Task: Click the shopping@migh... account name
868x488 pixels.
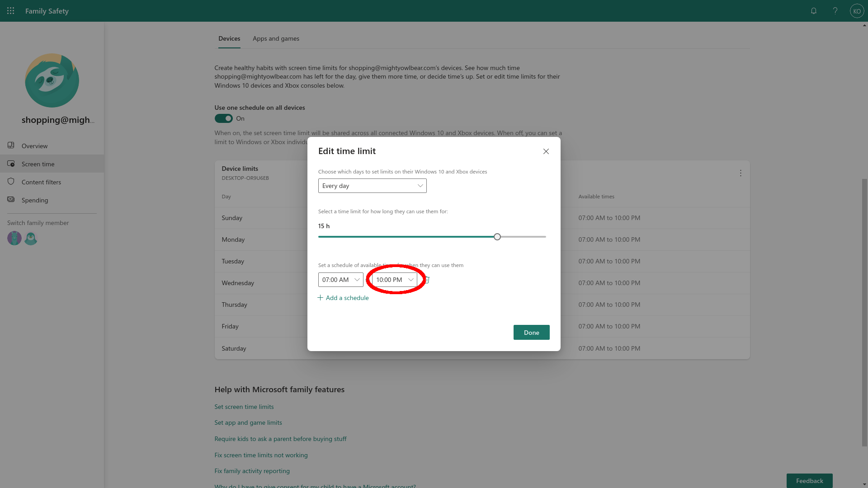Action: (x=58, y=120)
